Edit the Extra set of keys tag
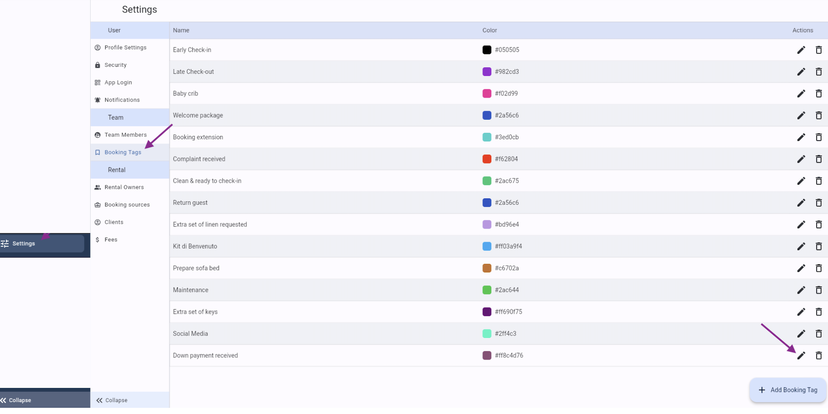The image size is (828, 414). (x=801, y=312)
